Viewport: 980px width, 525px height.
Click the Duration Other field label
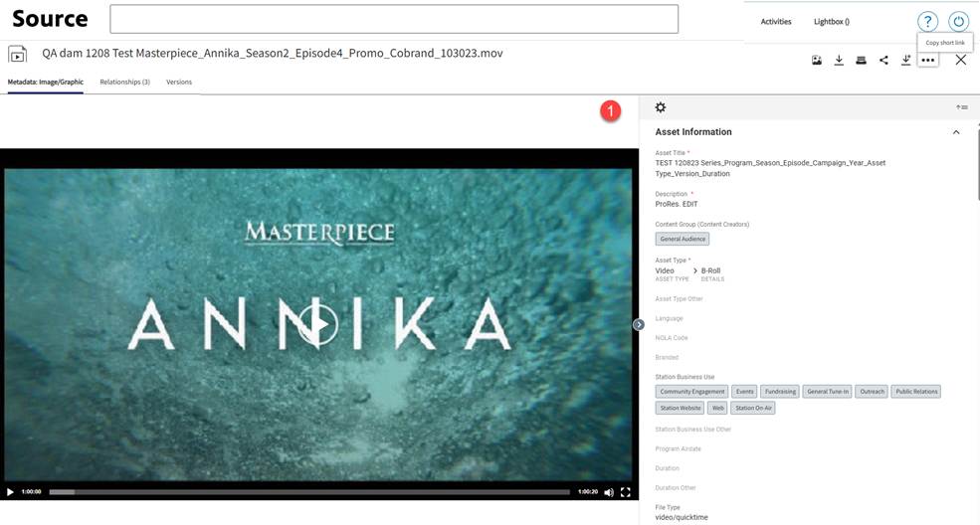[x=675, y=487]
